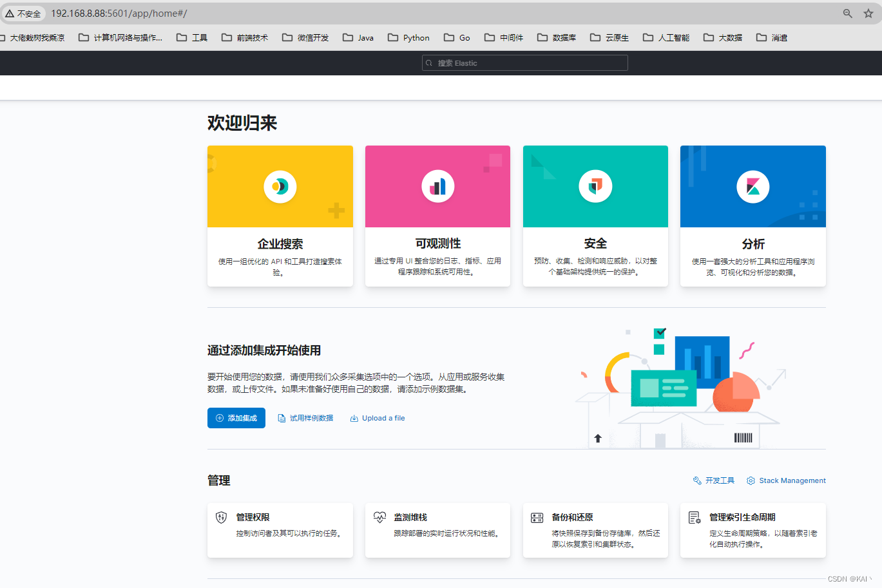Viewport: 882px width, 588px height.
Task: Open the Stack Management link
Action: tap(786, 480)
